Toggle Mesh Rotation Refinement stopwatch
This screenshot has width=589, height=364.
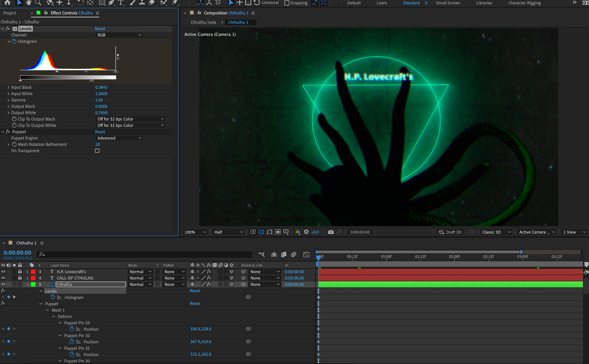(x=14, y=144)
